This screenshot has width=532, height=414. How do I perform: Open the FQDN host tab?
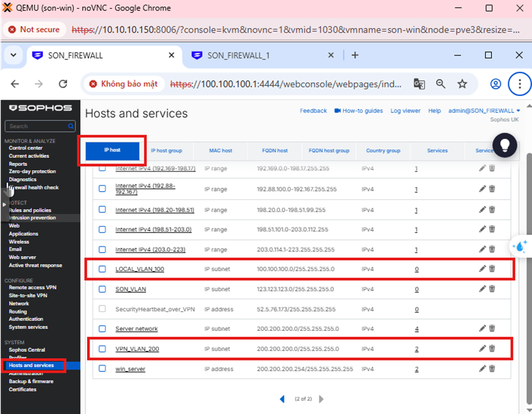tap(275, 151)
